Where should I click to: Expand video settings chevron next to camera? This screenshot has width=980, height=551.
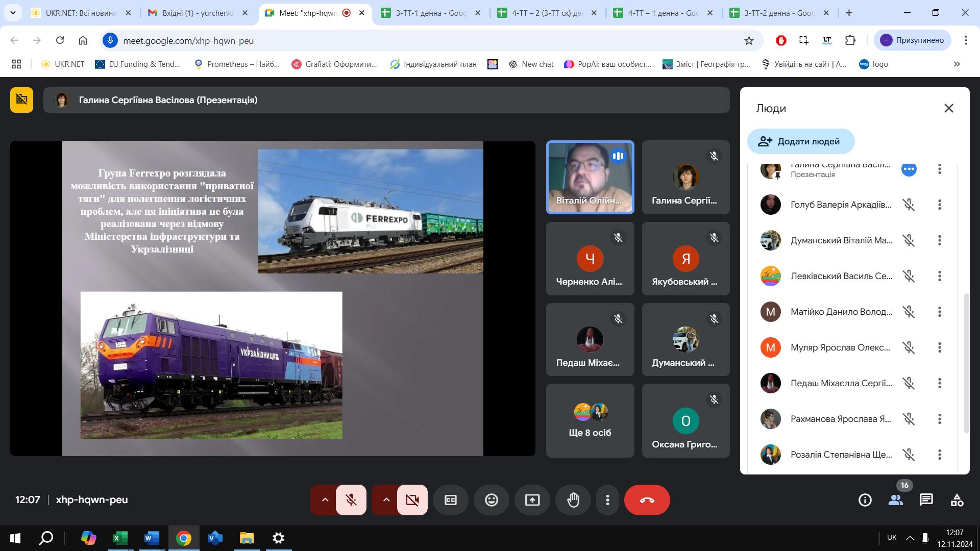click(386, 500)
